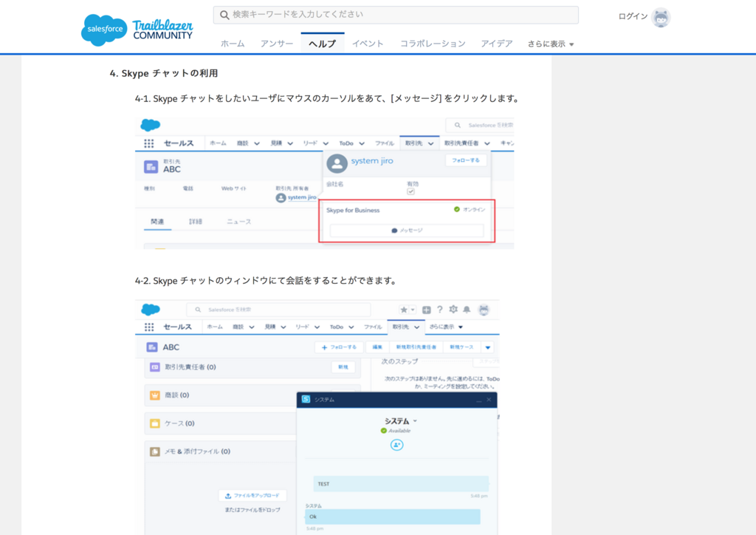756x535 pixels.
Task: Open the アイデア tab
Action: [496, 44]
